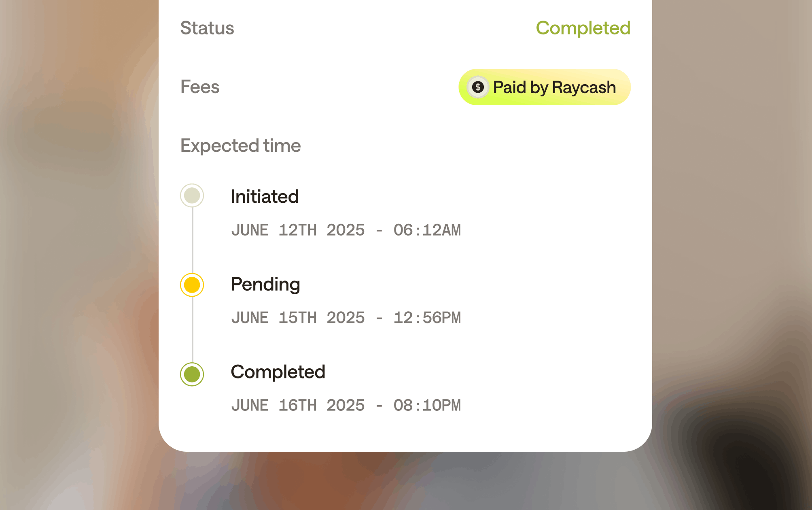
Task: Click the connector line between Initiated and Pending
Action: (192, 240)
